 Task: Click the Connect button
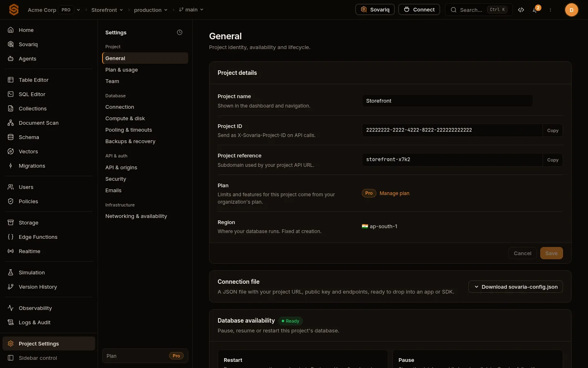[419, 10]
